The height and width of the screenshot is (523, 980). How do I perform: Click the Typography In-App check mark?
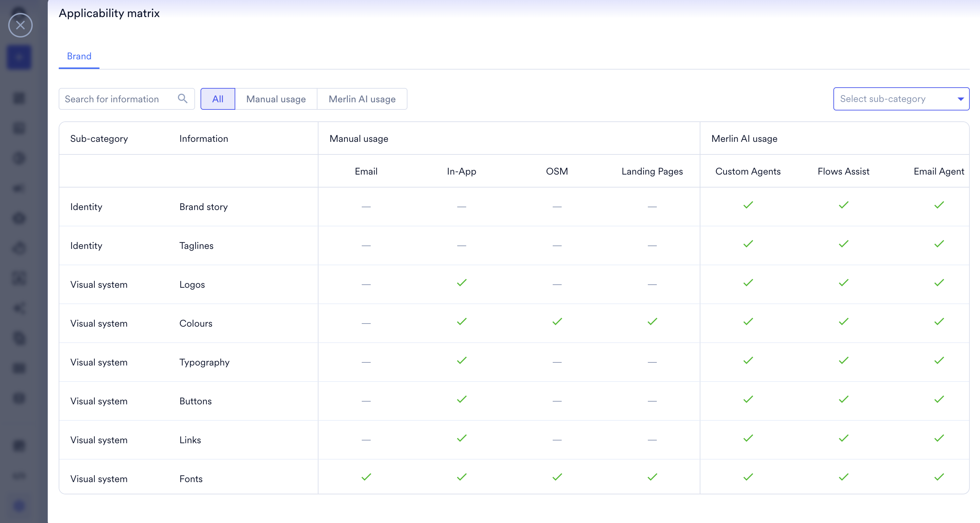tap(462, 360)
